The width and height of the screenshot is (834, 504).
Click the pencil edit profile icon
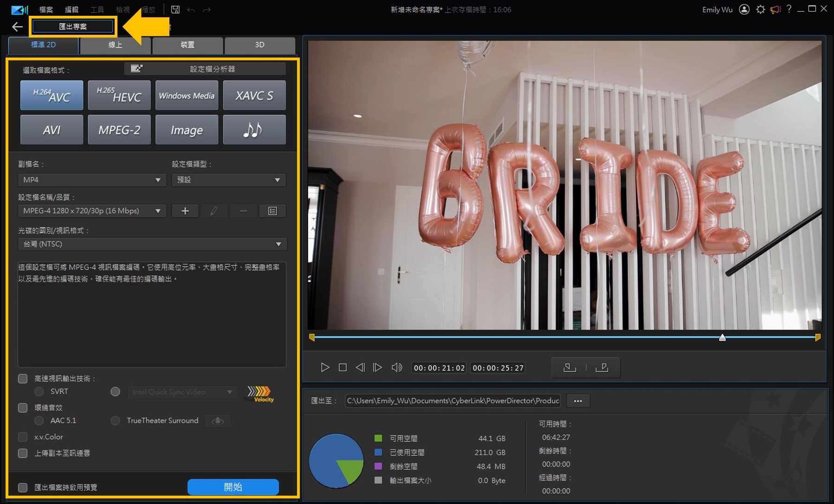[x=214, y=211]
